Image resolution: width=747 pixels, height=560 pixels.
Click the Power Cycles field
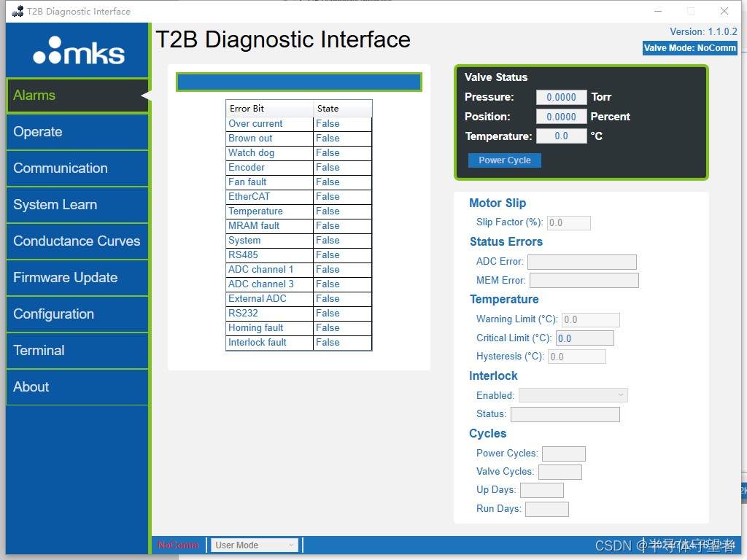tap(564, 454)
